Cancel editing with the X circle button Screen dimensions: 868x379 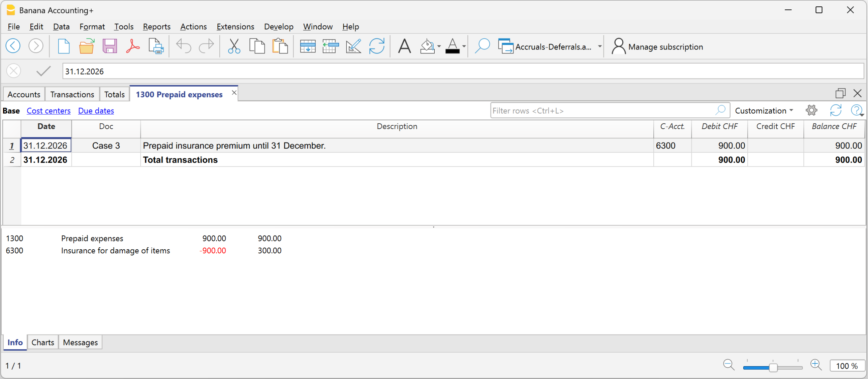click(14, 71)
